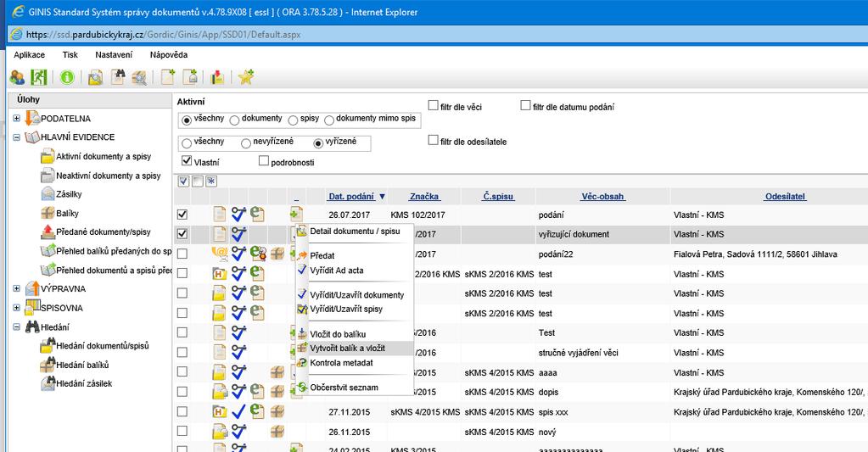Select the 'nevyřízené' radio button
Screen dimensions: 868x452
(x=246, y=143)
